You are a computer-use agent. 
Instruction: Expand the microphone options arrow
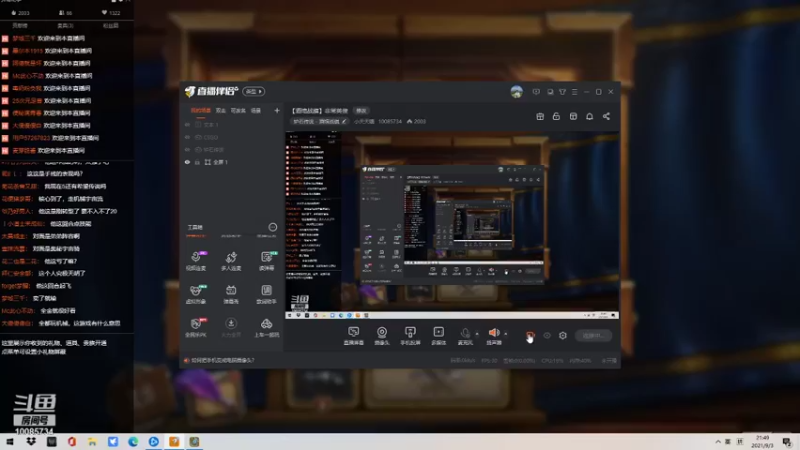tap(477, 334)
